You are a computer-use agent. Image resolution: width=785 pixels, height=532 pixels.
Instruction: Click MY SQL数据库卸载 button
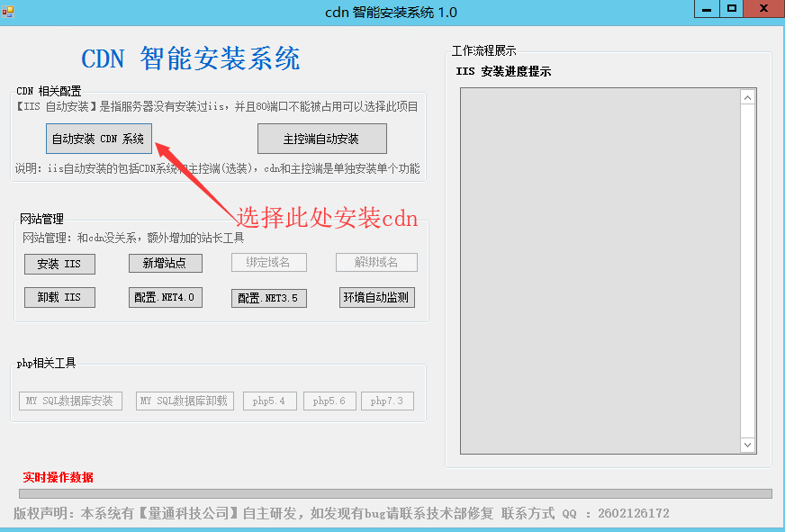pos(185,401)
